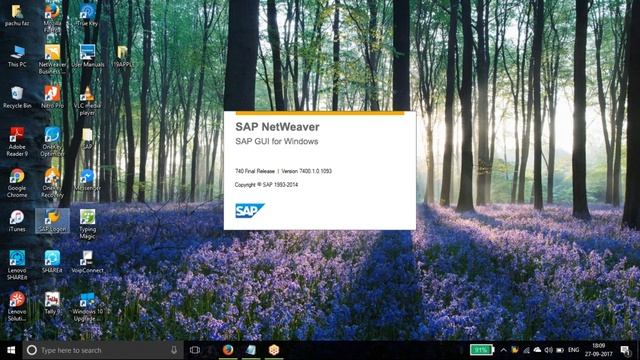Viewport: 640px width, 360px height.
Task: Click the green battery percentage indicator
Action: click(482, 350)
